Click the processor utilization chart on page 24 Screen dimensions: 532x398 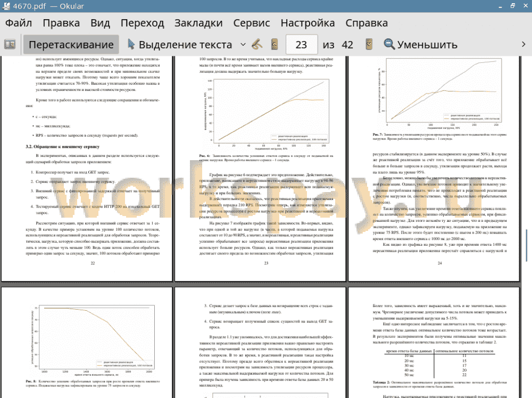(440, 93)
